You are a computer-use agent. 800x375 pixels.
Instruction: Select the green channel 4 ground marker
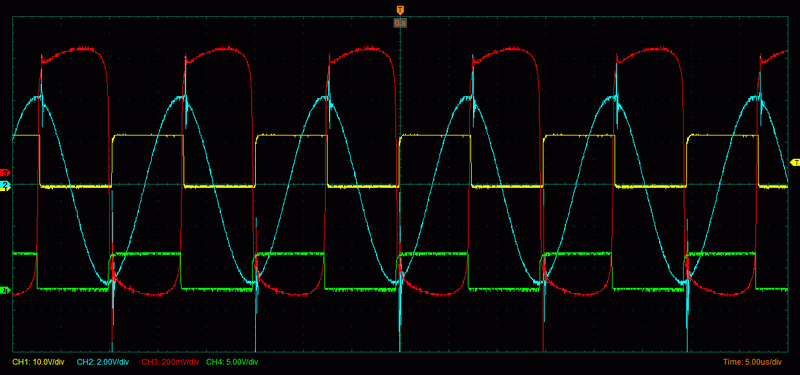(6, 290)
